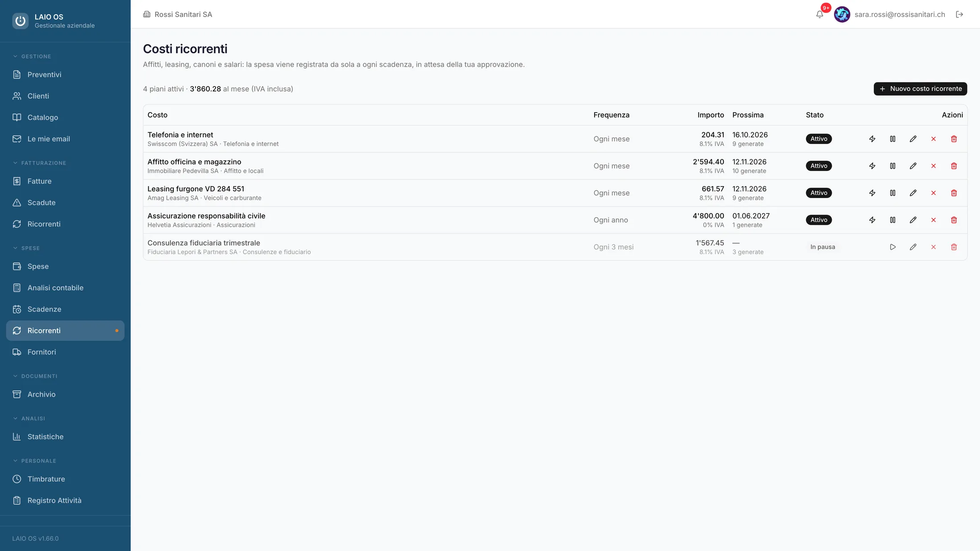
Task: Delete Affitto officina e magazzino with trash icon
Action: (954, 166)
